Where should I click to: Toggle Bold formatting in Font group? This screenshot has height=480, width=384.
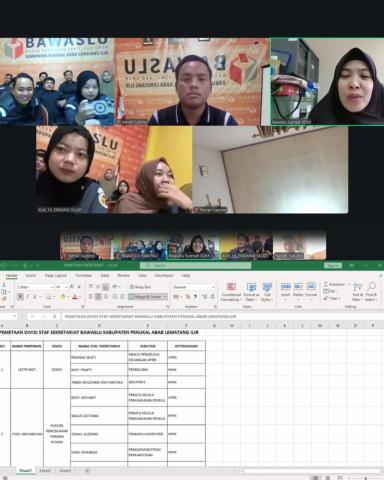(20, 297)
